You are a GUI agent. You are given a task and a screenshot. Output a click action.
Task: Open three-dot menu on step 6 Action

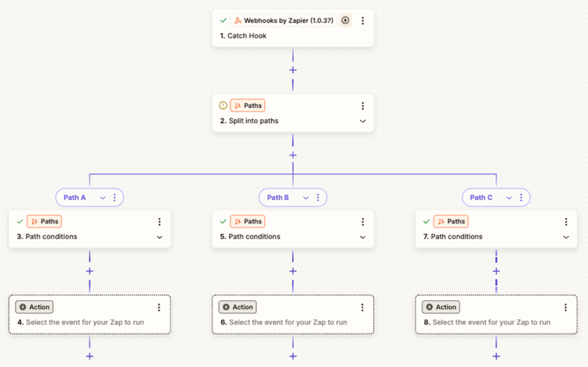pos(362,307)
